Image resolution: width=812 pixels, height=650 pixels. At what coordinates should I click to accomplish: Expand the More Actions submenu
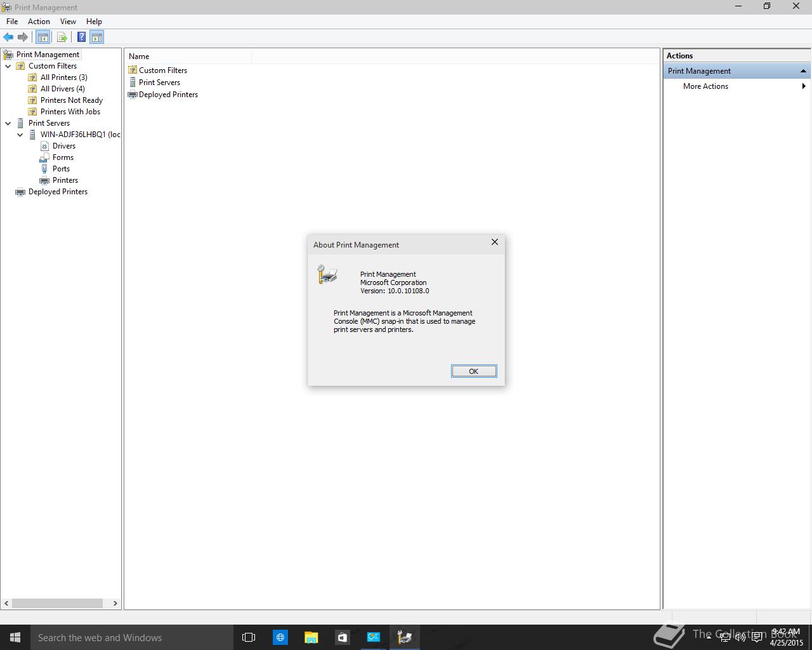pos(804,86)
